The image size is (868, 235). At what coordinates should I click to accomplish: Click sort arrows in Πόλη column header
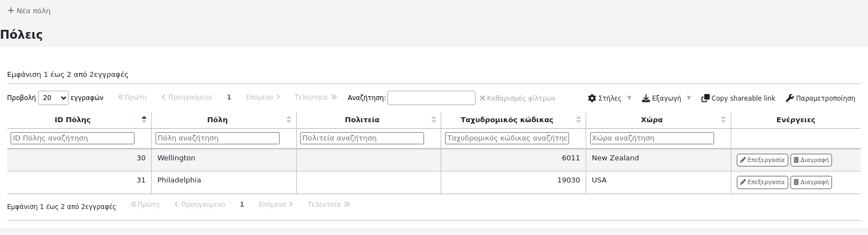coord(288,119)
